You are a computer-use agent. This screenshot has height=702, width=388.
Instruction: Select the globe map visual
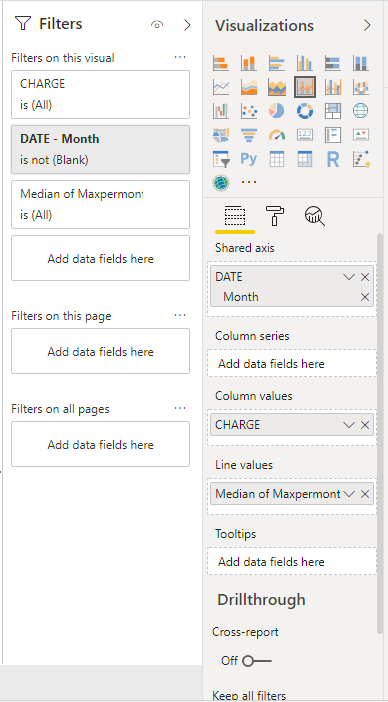(360, 111)
